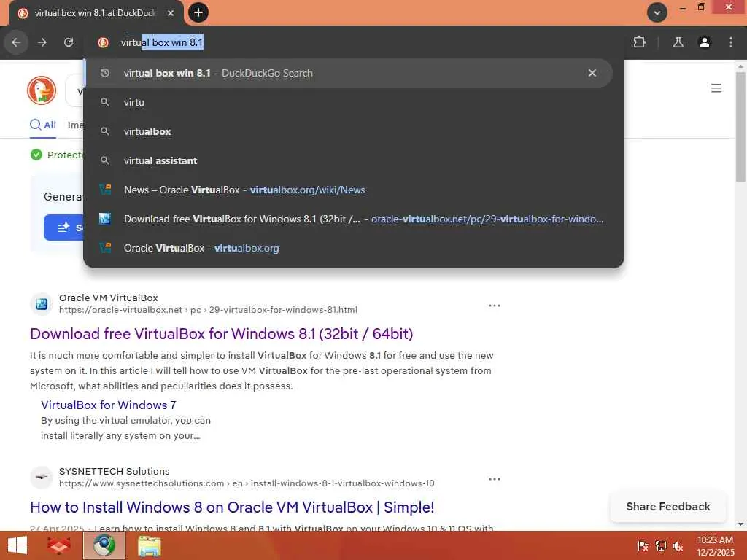This screenshot has height=560, width=747.
Task: Click the oracle-virtualbox.net result URL
Action: (208, 310)
